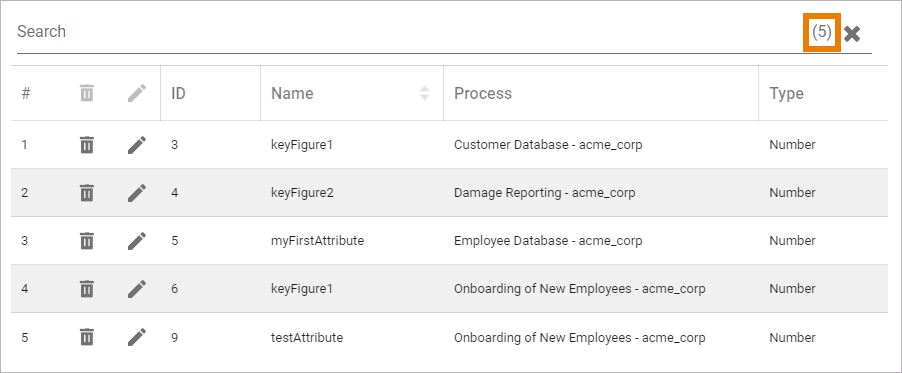Clear search with the X icon
The width and height of the screenshot is (902, 373).
tap(852, 34)
